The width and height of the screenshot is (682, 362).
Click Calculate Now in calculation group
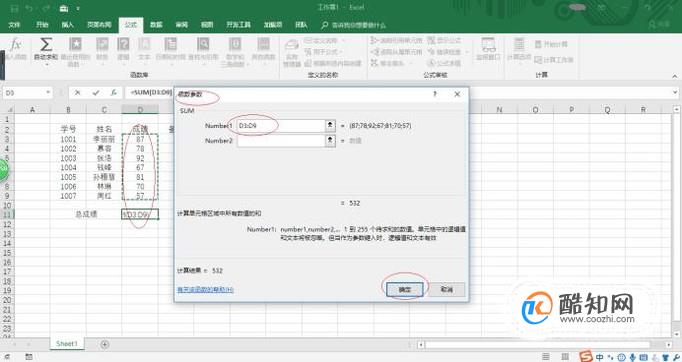(x=551, y=44)
